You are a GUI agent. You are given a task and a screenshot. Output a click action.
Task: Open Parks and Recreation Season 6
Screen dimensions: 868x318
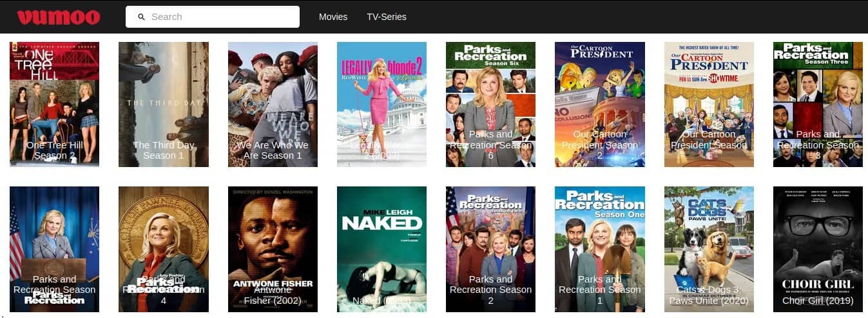(490, 104)
